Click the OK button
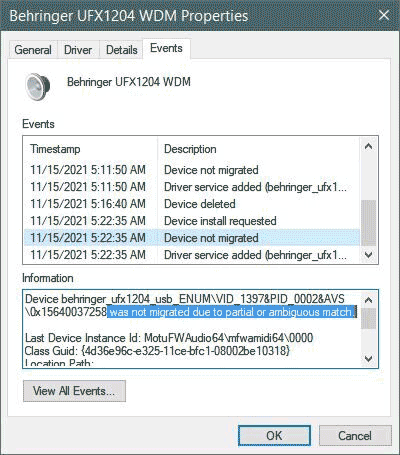 tap(274, 436)
